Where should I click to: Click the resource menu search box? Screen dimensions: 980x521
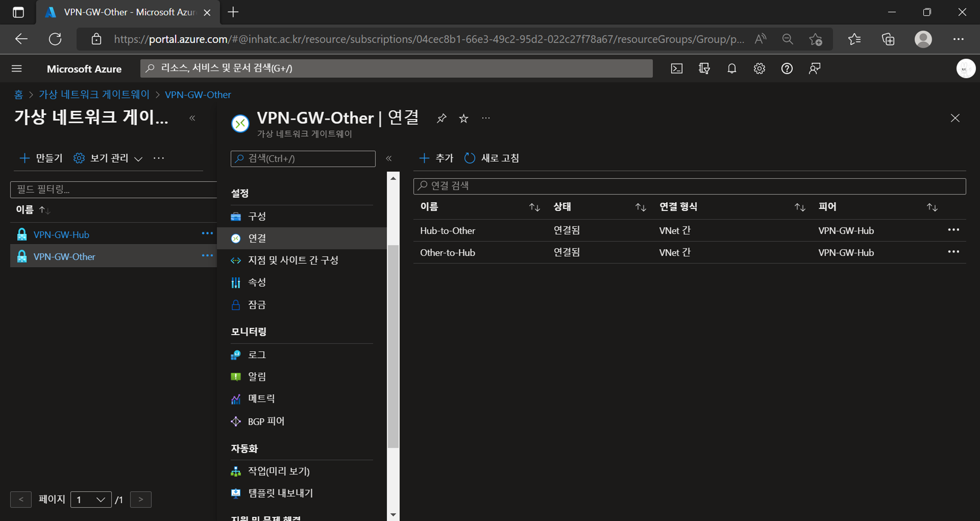click(303, 159)
